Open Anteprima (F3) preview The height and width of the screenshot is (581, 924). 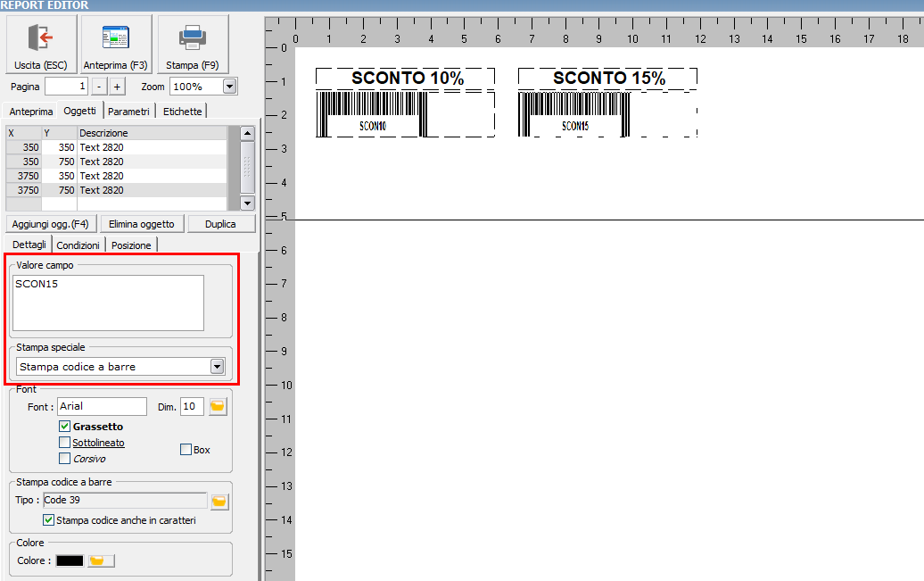[x=116, y=45]
